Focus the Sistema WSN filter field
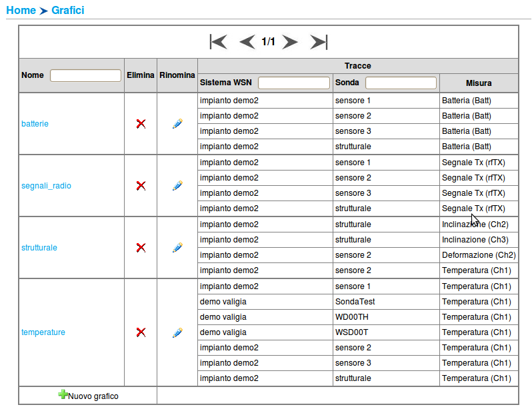The height and width of the screenshot is (413, 532). pos(294,83)
